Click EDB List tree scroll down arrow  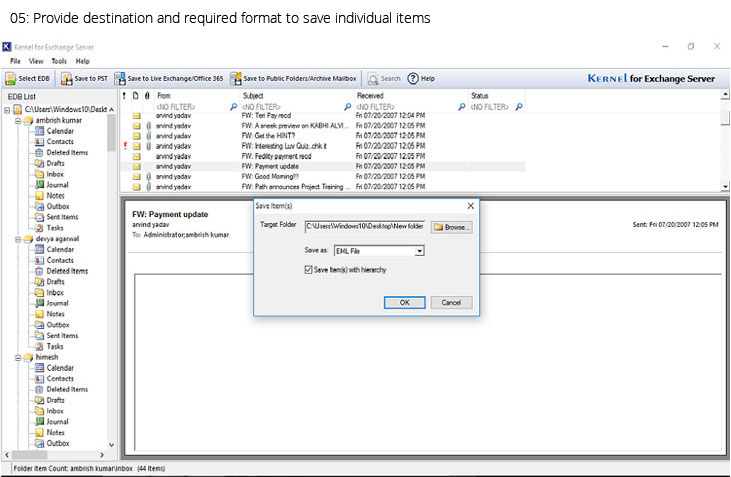coord(111,445)
